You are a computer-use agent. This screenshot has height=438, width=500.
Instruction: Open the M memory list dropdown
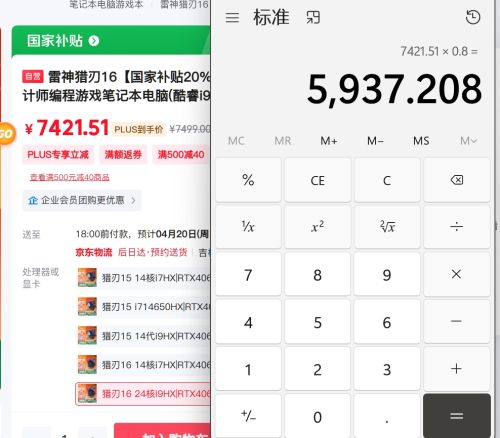pos(468,141)
